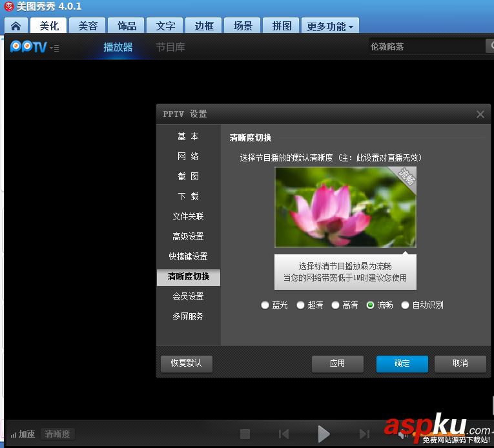Select the 高清 quality radio button
The height and width of the screenshot is (448, 494).
336,305
